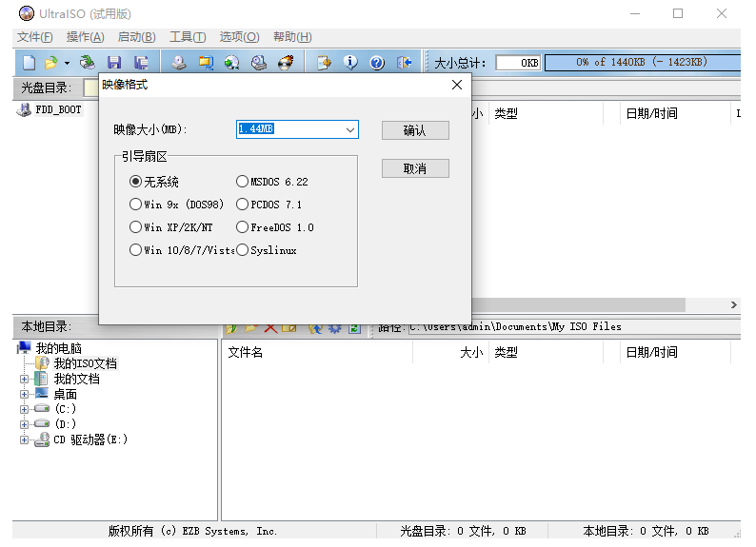Expand the (D:) drive node
This screenshot has width=756, height=547.
[24, 424]
